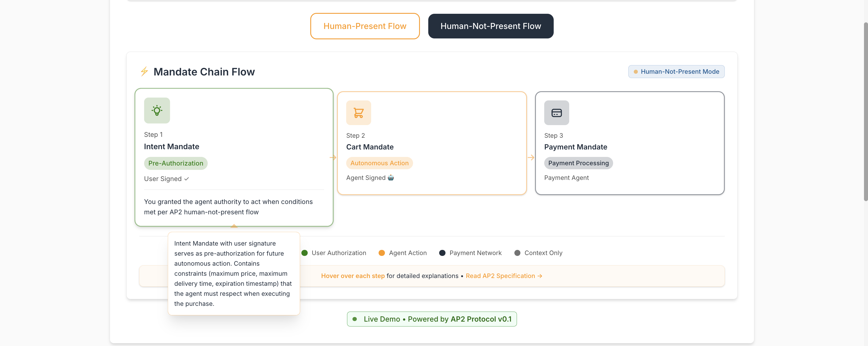Click the robot emoji beside Agent Signed
868x346 pixels.
391,178
